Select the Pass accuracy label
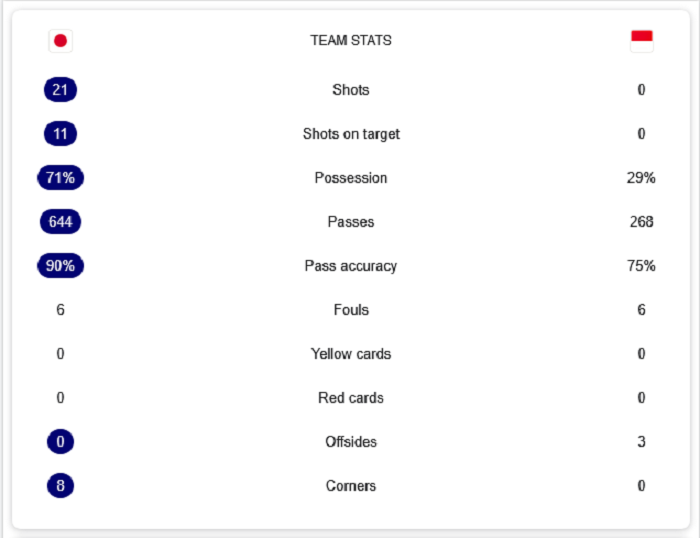 (351, 266)
